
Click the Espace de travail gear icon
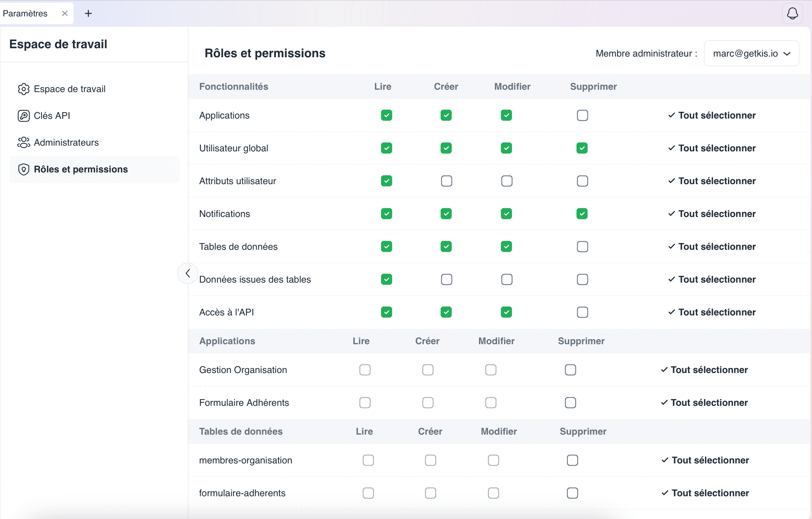click(x=24, y=89)
